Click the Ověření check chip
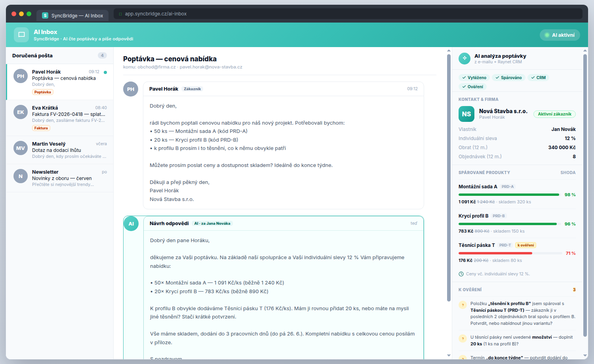The image size is (594, 364). coord(472,87)
